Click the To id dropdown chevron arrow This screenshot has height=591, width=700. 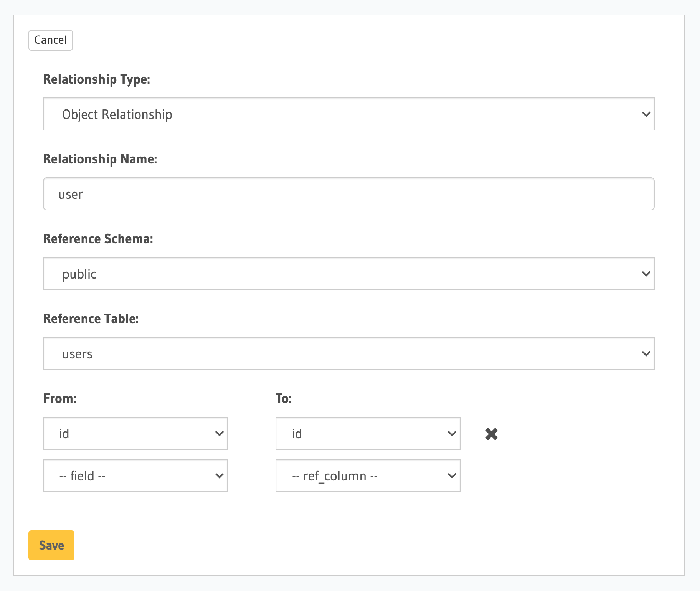[x=452, y=434]
